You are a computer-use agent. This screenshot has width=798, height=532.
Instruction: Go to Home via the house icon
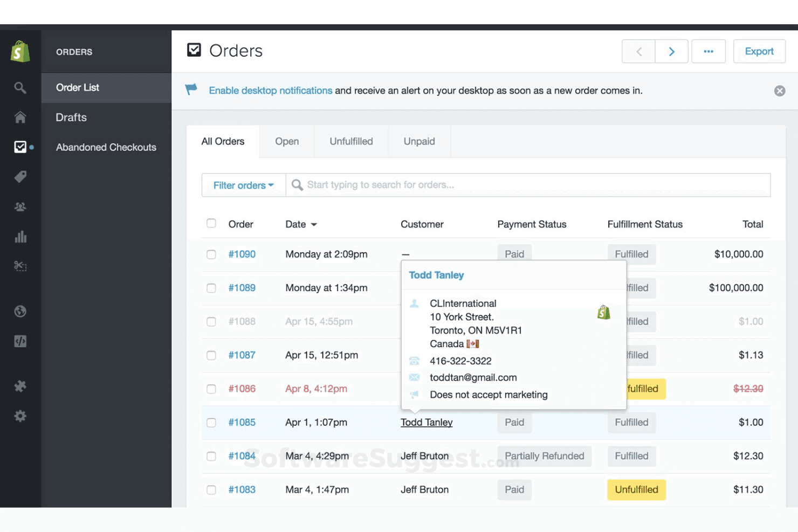[x=20, y=117]
